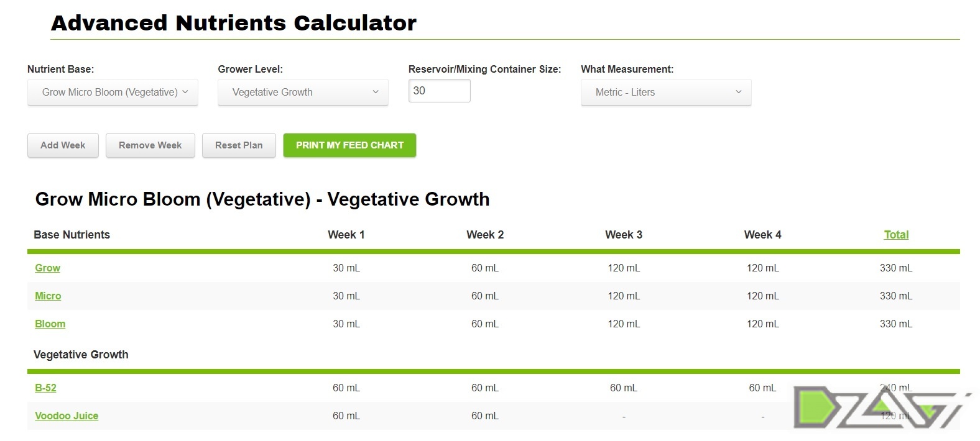Follow the Voodoo Juice link
This screenshot has width=980, height=441.
pyautogui.click(x=67, y=416)
